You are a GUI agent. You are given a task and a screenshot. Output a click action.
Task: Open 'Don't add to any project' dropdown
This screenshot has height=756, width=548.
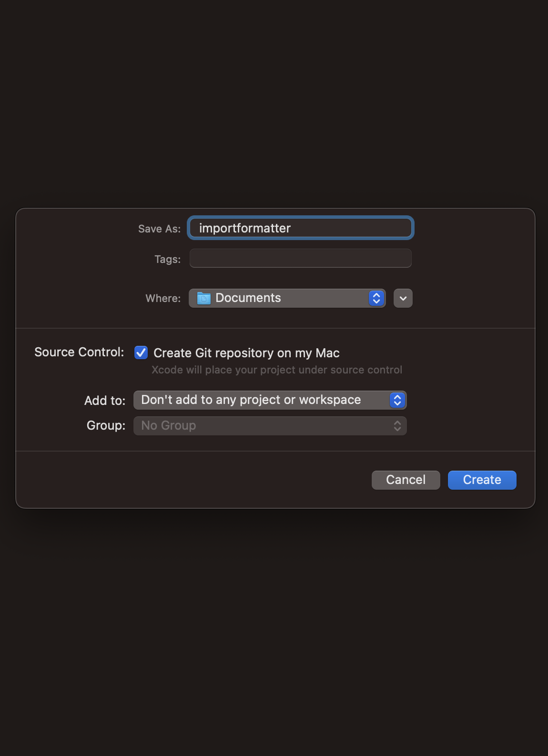[270, 400]
